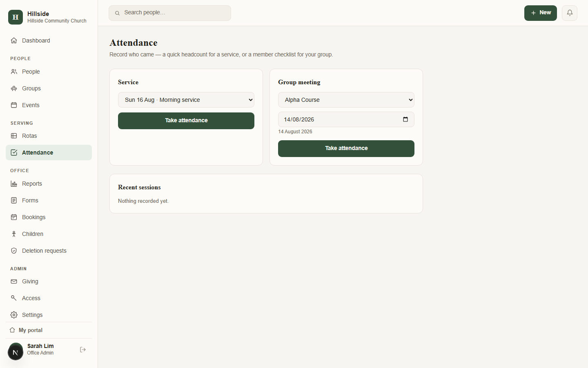Click the Giving envelope icon
This screenshot has height=368, width=588.
coord(14,281)
